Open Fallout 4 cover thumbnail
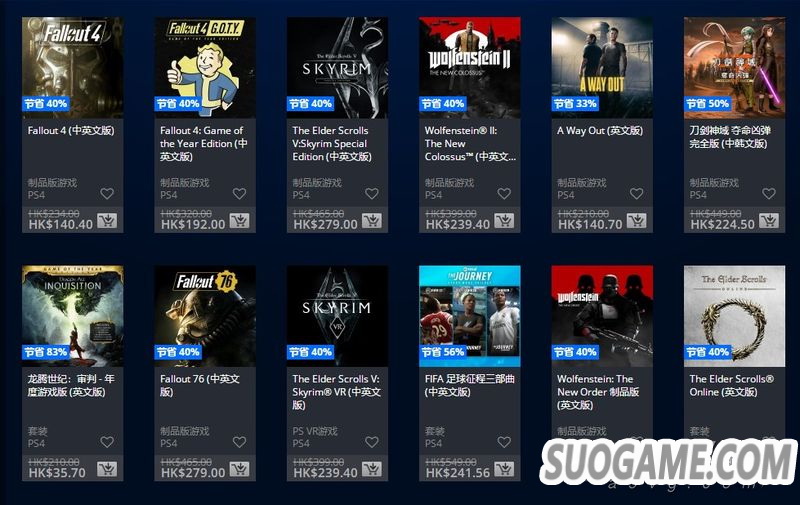Viewport: 800px width, 505px height. pos(72,68)
